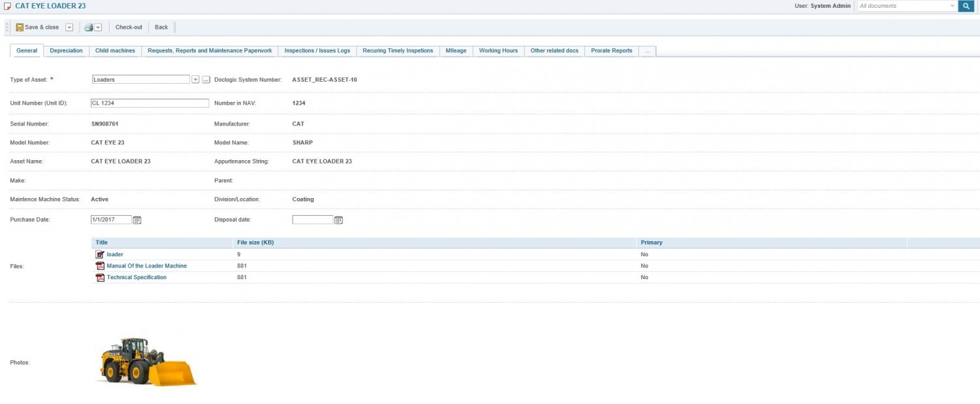The image size is (980, 404).
Task: Click the printer icon in the toolbar
Action: pos(88,27)
